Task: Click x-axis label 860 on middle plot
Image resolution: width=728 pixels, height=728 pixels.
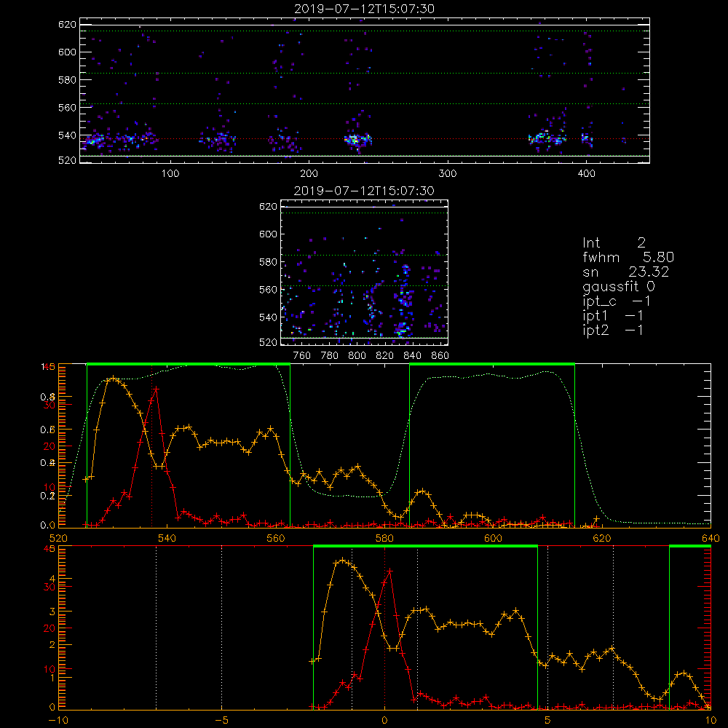Action: point(440,356)
